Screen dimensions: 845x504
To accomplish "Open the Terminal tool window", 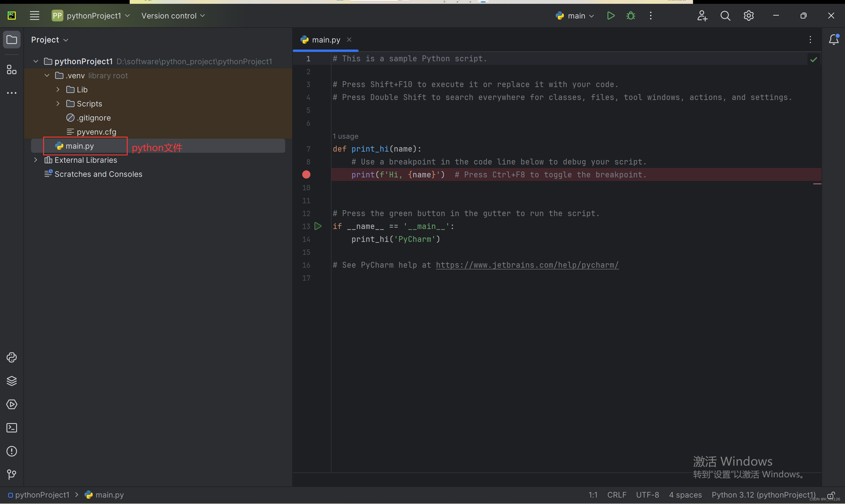I will click(x=11, y=428).
